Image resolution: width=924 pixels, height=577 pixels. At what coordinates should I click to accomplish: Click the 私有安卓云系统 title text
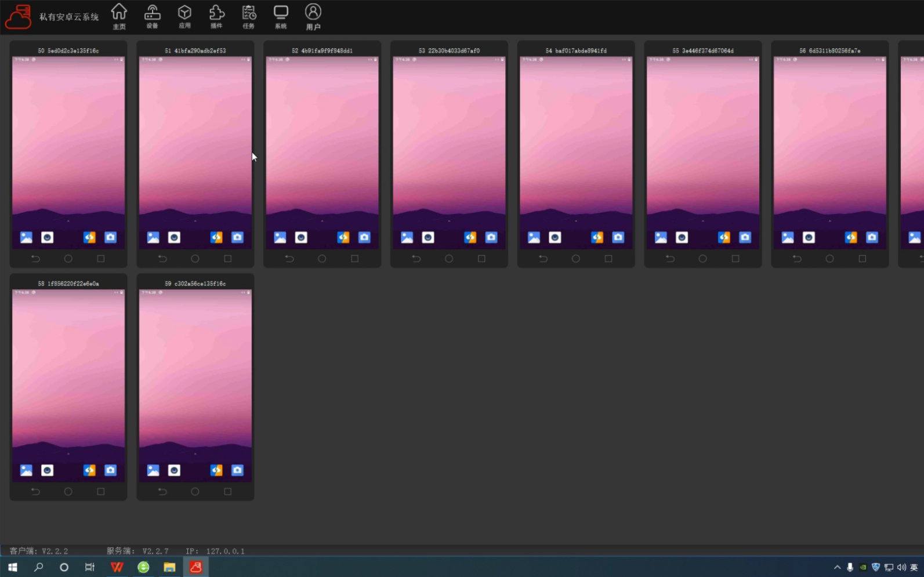pos(69,17)
